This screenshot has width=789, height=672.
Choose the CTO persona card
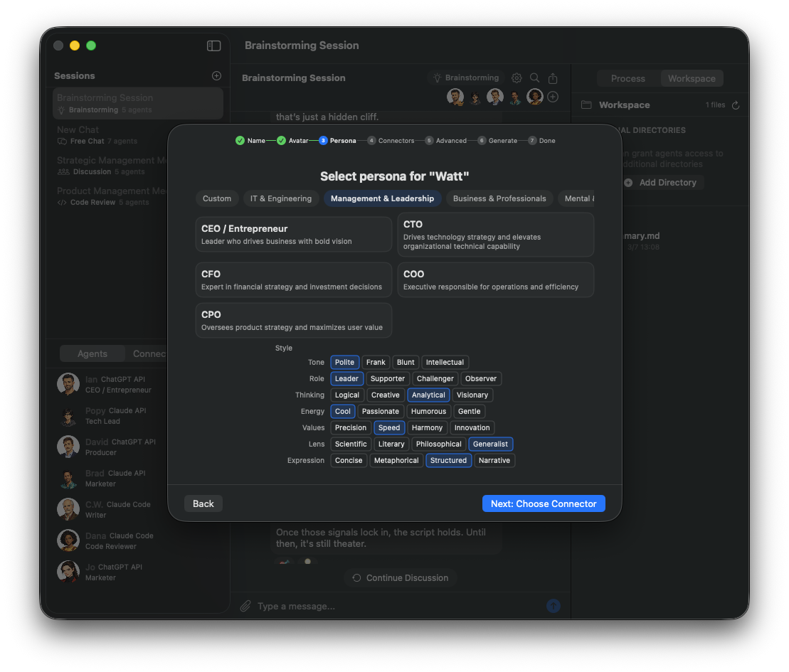coord(495,235)
